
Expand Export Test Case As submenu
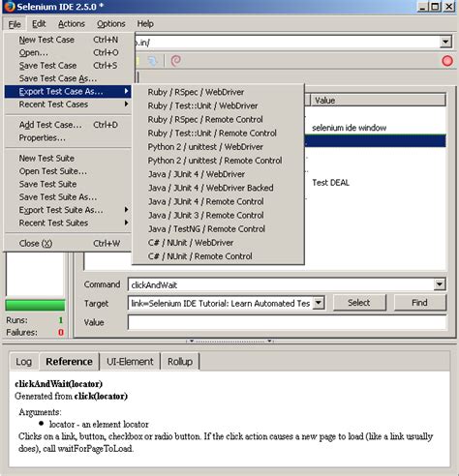pyautogui.click(x=68, y=92)
